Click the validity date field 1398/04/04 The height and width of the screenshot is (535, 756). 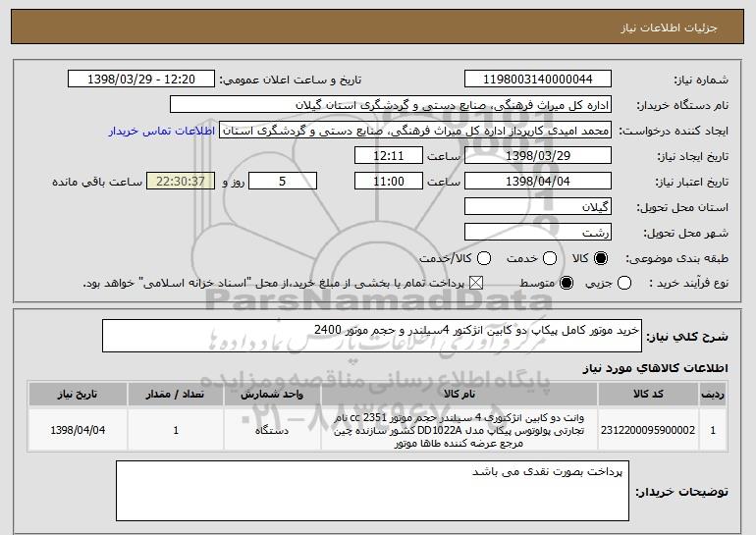pos(538,182)
